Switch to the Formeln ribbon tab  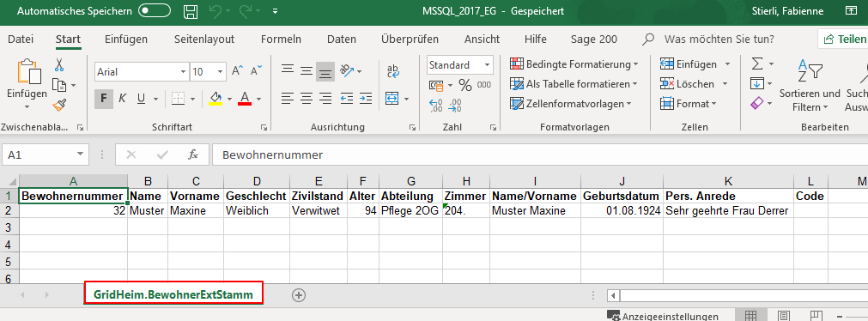[x=282, y=39]
